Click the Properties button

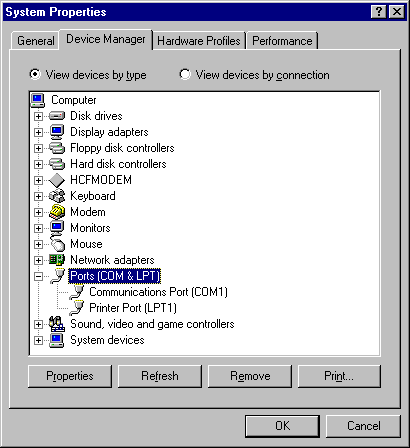coord(70,376)
